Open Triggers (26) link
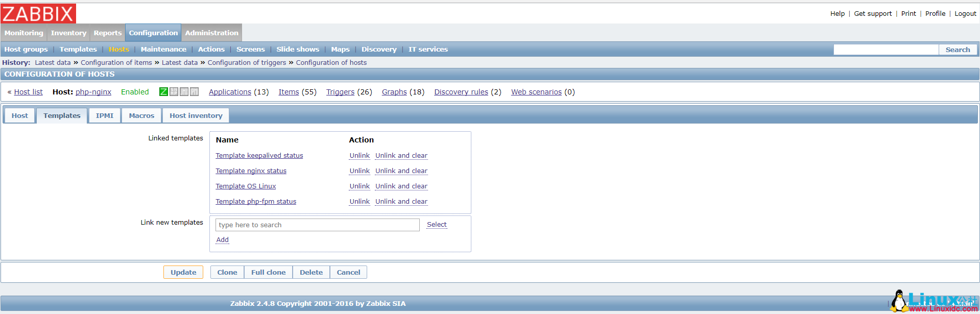The width and height of the screenshot is (980, 314). (x=340, y=92)
